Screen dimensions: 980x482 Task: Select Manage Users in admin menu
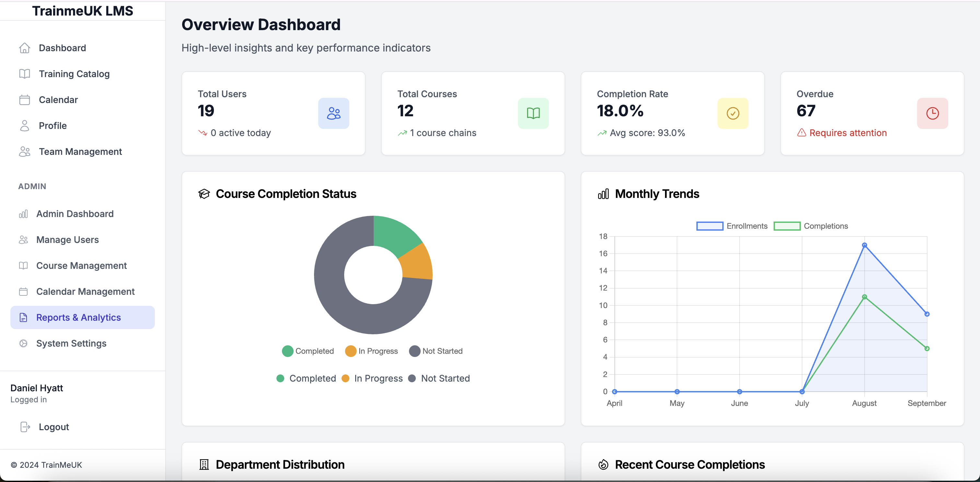(83, 239)
